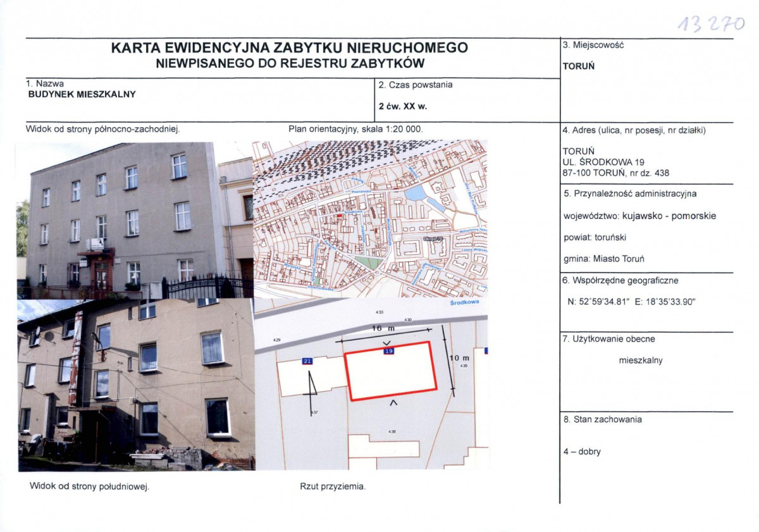Click the entrance arrow above building 19

[386, 342]
